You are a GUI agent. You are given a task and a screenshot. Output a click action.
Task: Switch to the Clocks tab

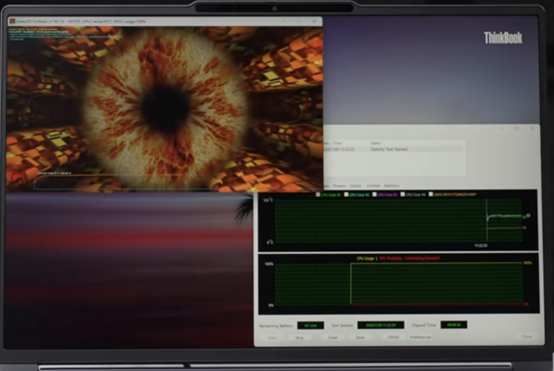coord(356,186)
